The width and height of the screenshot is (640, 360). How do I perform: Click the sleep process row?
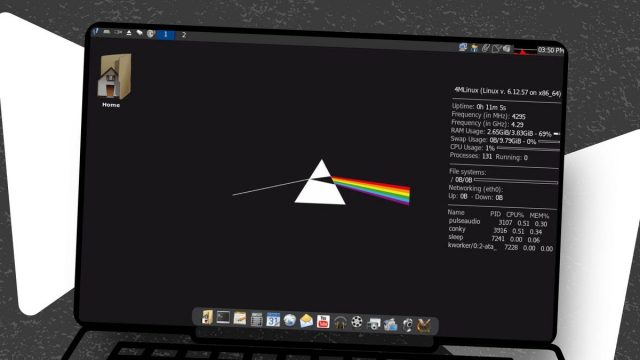pyautogui.click(x=494, y=238)
